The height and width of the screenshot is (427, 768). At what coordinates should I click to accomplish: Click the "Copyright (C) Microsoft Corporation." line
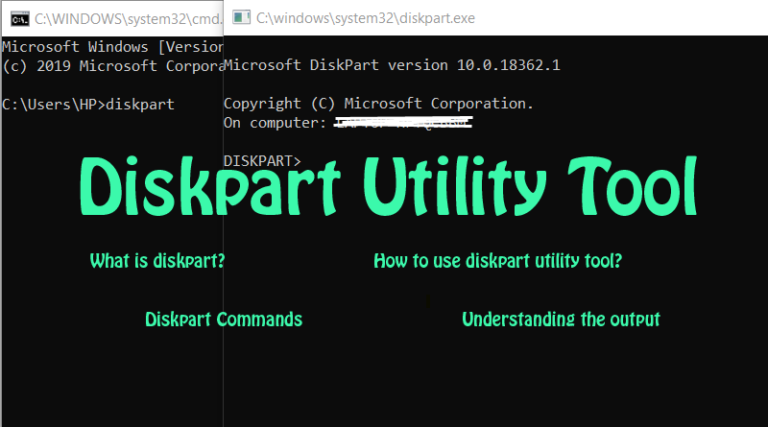pyautogui.click(x=378, y=104)
